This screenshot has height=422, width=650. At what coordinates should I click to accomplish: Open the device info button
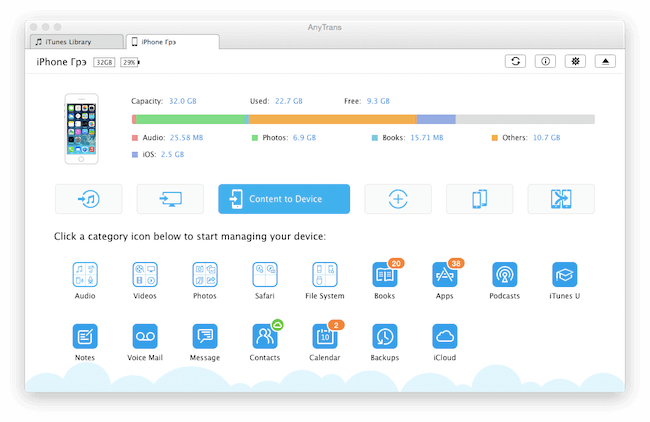[545, 61]
